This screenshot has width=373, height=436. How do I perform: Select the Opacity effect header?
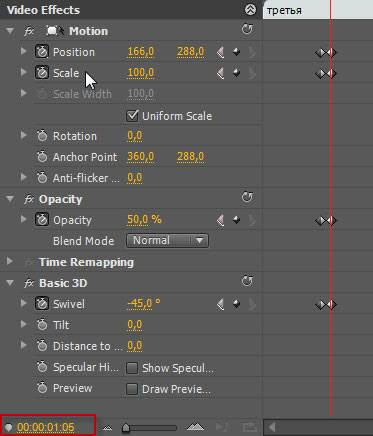61,199
